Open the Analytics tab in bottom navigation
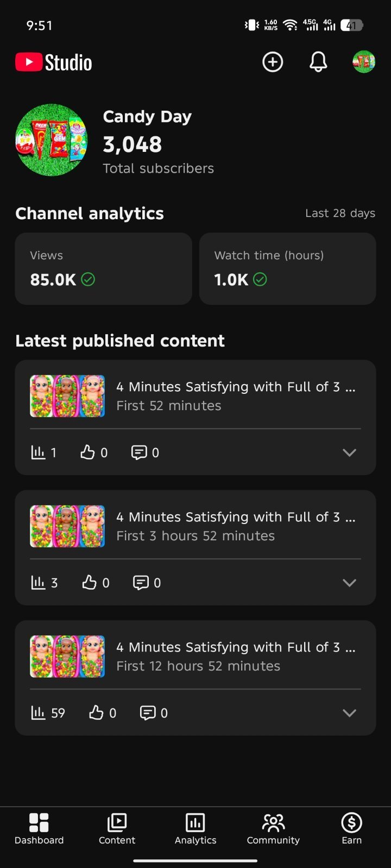The height and width of the screenshot is (868, 391). pos(195,829)
